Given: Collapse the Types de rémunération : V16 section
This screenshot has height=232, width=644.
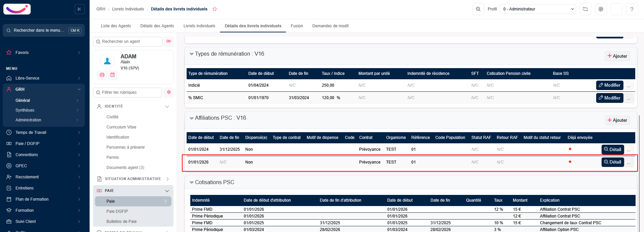Looking at the screenshot, I should 192,54.
